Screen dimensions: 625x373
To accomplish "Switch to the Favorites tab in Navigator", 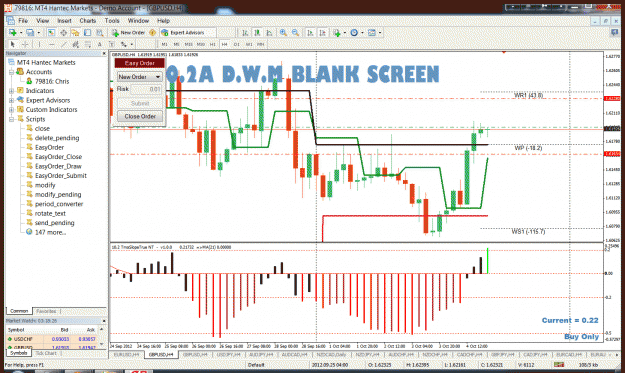I will pyautogui.click(x=46, y=311).
